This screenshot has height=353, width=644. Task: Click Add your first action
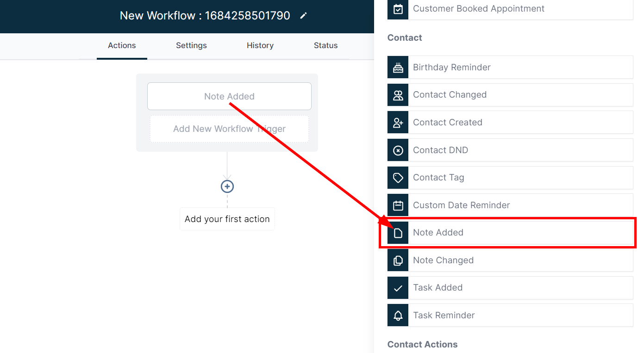coord(227,219)
